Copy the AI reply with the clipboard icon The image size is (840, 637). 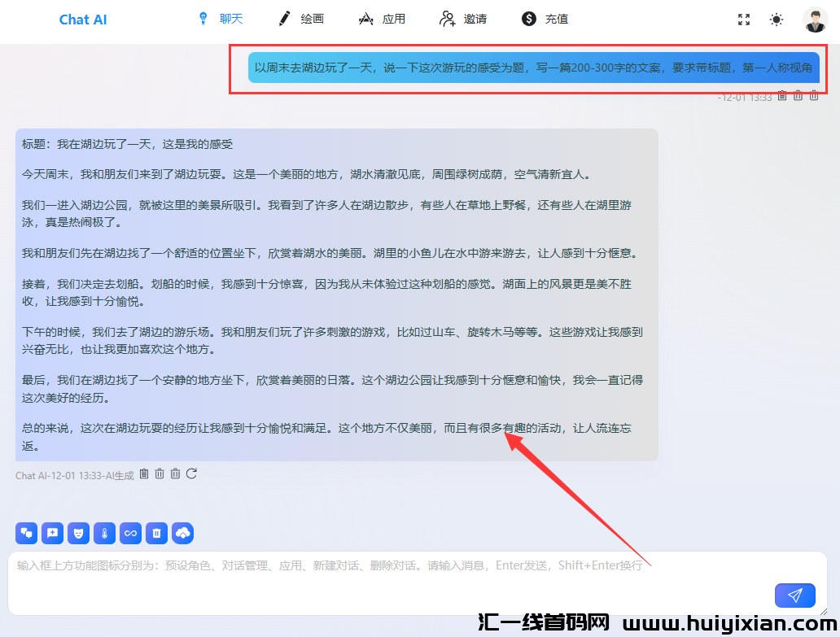point(143,473)
